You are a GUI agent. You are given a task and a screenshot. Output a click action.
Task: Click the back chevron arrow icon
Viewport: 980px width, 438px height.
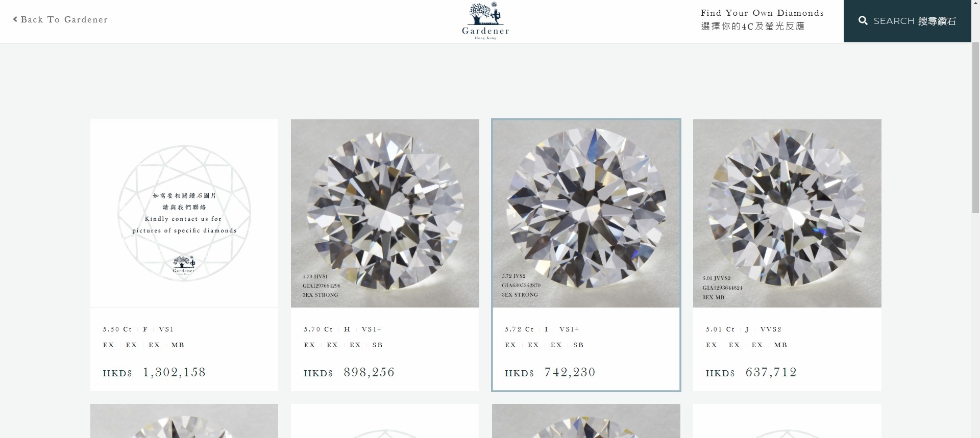point(15,19)
